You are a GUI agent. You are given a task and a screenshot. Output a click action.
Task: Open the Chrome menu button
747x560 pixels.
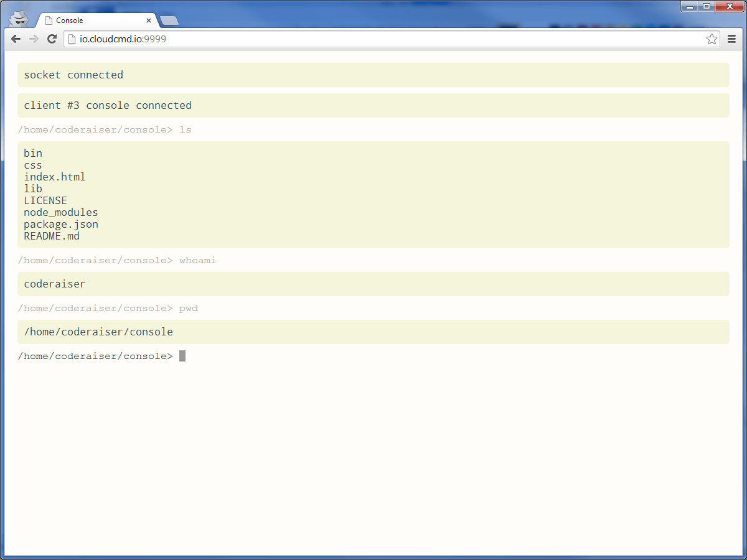(732, 39)
